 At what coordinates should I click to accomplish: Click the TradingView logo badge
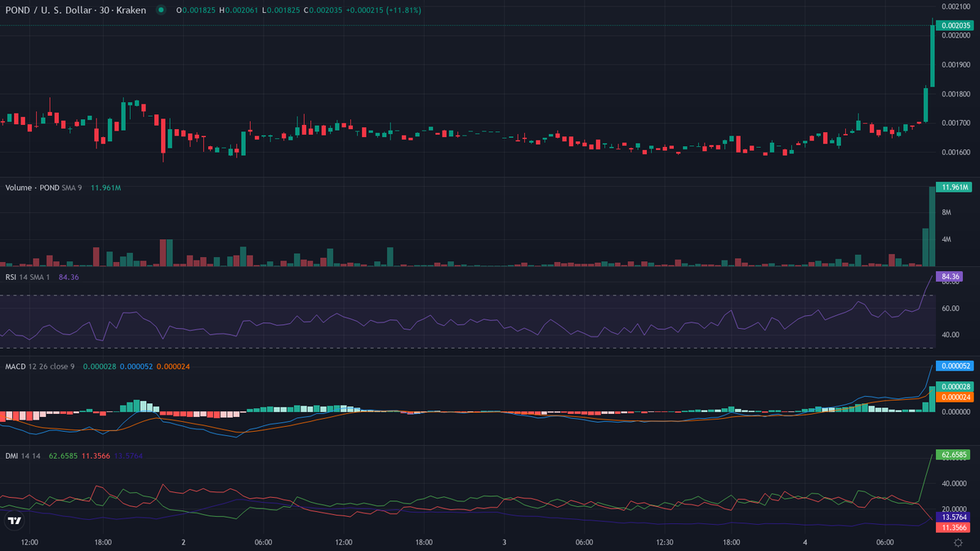point(14,521)
